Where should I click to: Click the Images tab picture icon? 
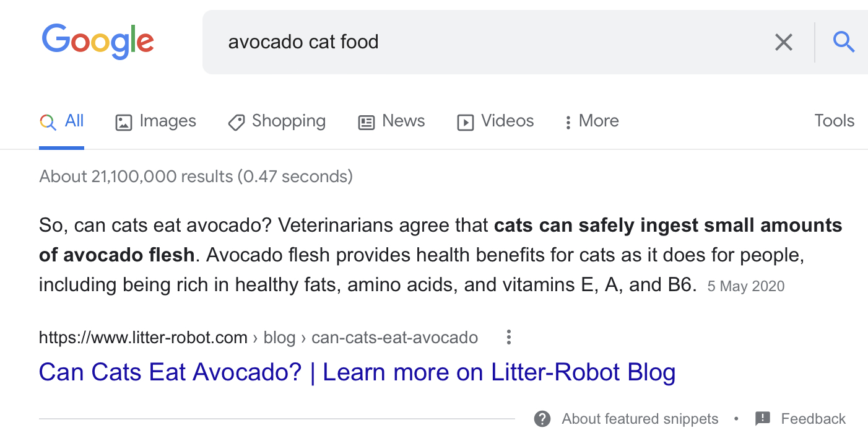click(x=124, y=122)
